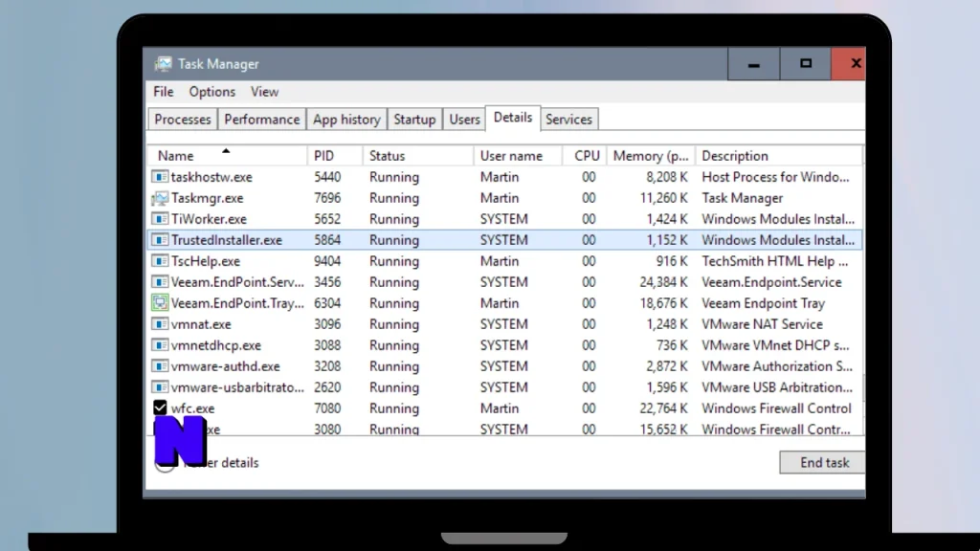The image size is (980, 551).
Task: Click the TscHelp.exe process icon
Action: pos(160,261)
